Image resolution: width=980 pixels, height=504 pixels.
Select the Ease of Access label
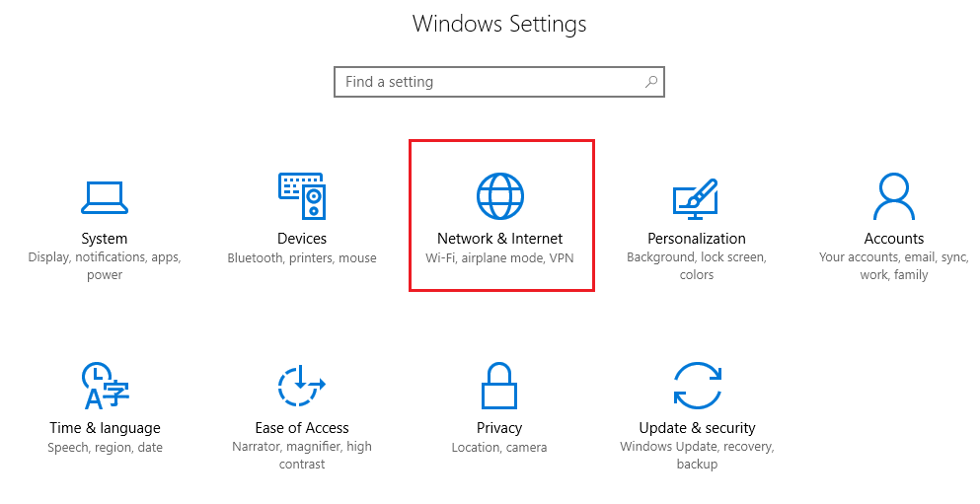(302, 428)
